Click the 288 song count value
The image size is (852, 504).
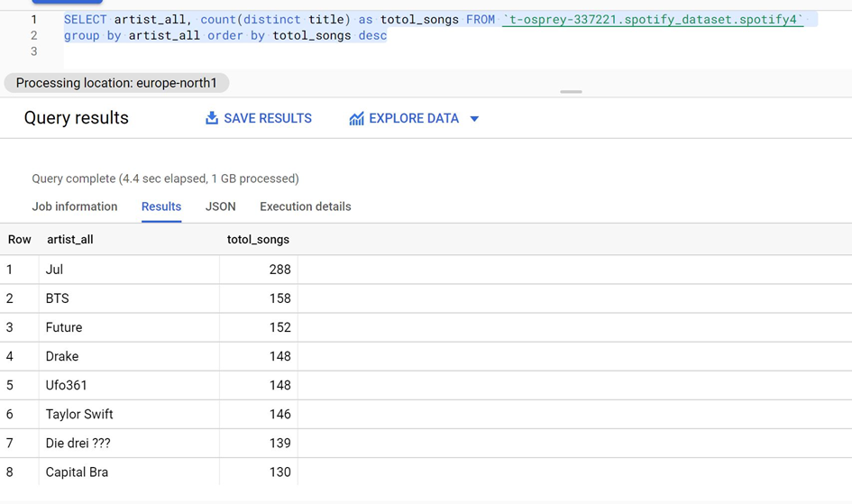[279, 270]
